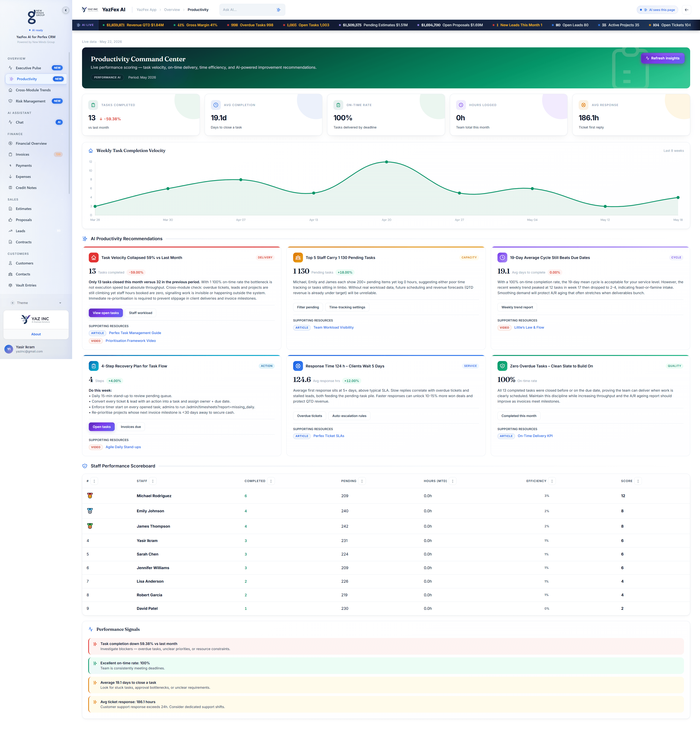Open Little's Law & Flow video link
Screen dimensions: 700x735
(x=529, y=327)
